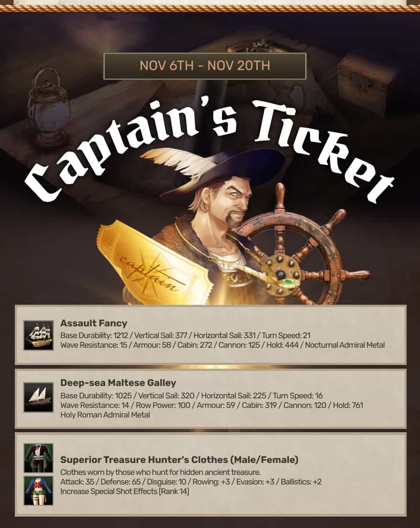Click the Assault Fancy Base Durability stats line
The width and height of the screenshot is (420, 528).
(x=185, y=335)
